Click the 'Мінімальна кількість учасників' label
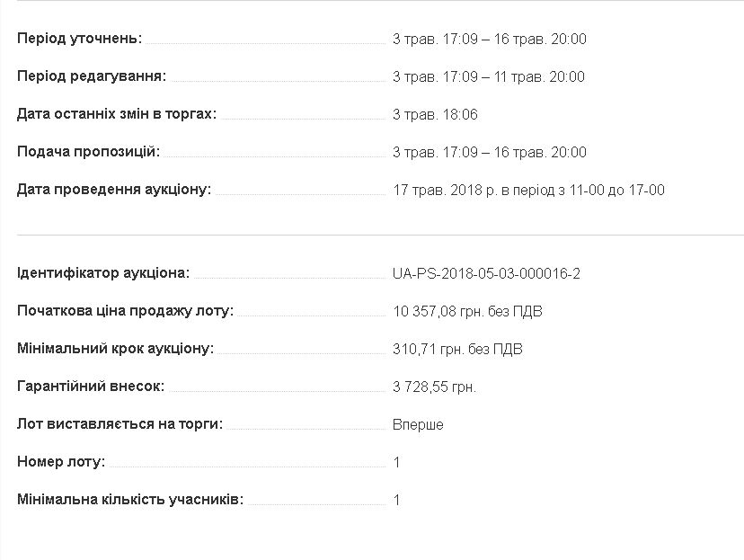This screenshot has width=744, height=560. click(130, 500)
